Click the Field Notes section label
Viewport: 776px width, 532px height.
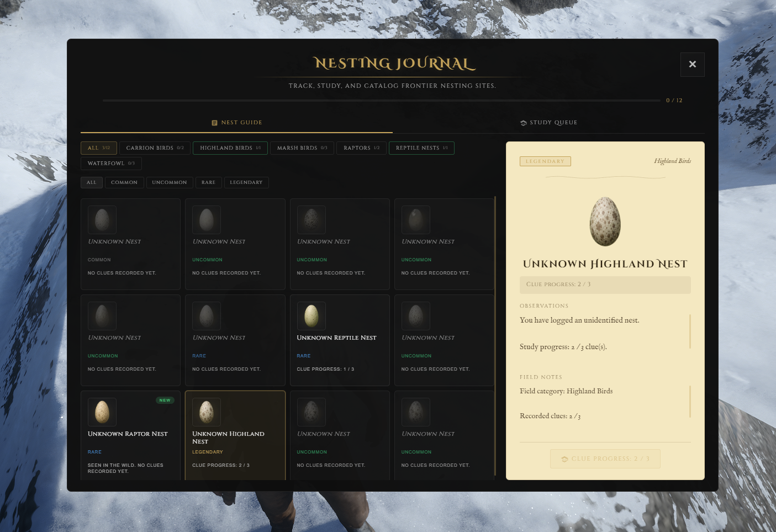[541, 377]
